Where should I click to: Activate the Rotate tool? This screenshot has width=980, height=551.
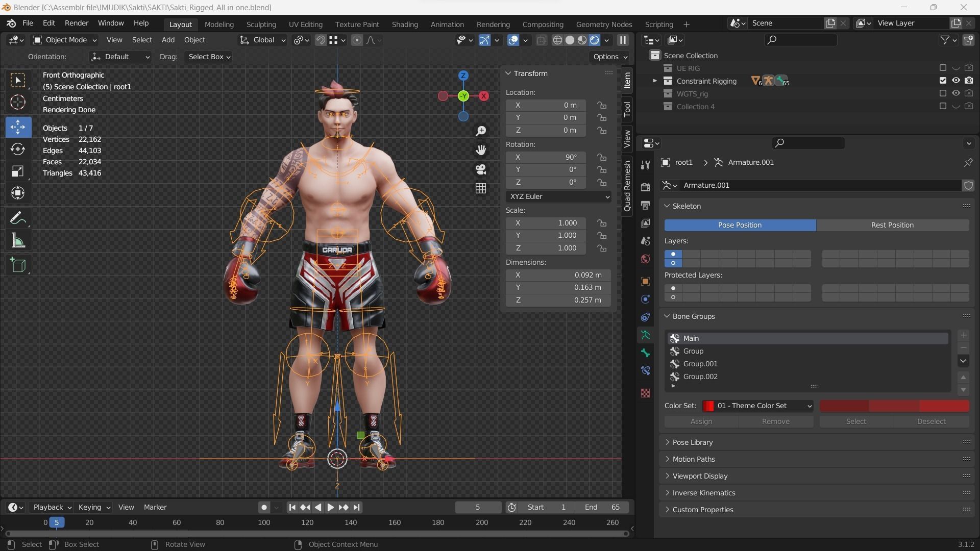pyautogui.click(x=18, y=149)
